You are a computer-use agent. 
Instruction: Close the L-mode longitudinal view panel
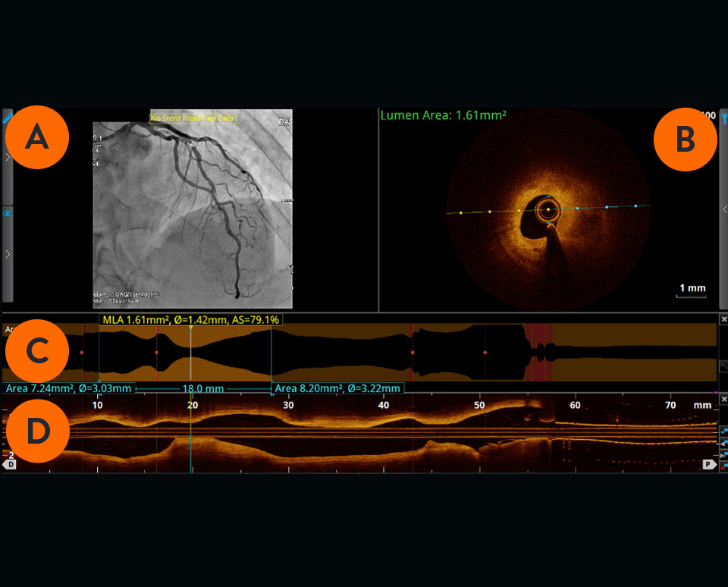click(x=723, y=400)
